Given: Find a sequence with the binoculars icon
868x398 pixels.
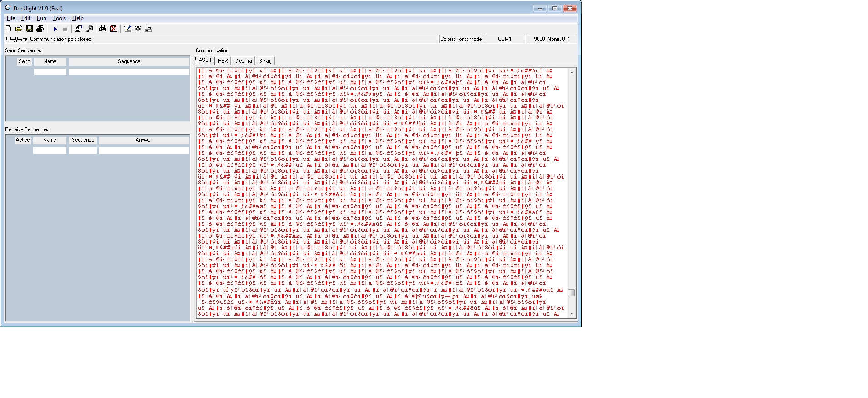Looking at the screenshot, I should [103, 29].
